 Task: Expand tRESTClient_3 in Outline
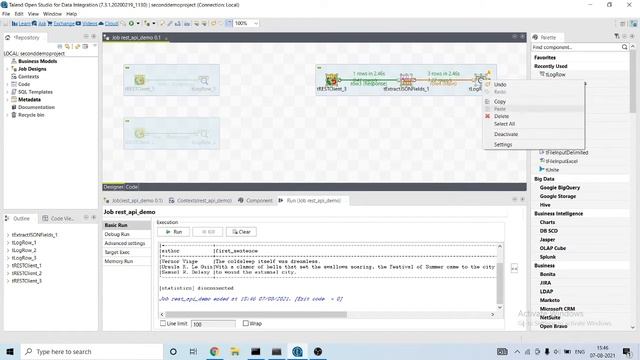point(8,281)
